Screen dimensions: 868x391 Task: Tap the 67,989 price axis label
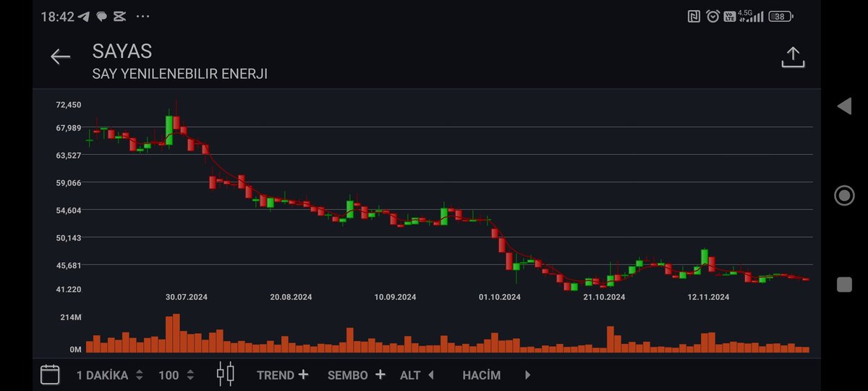69,128
